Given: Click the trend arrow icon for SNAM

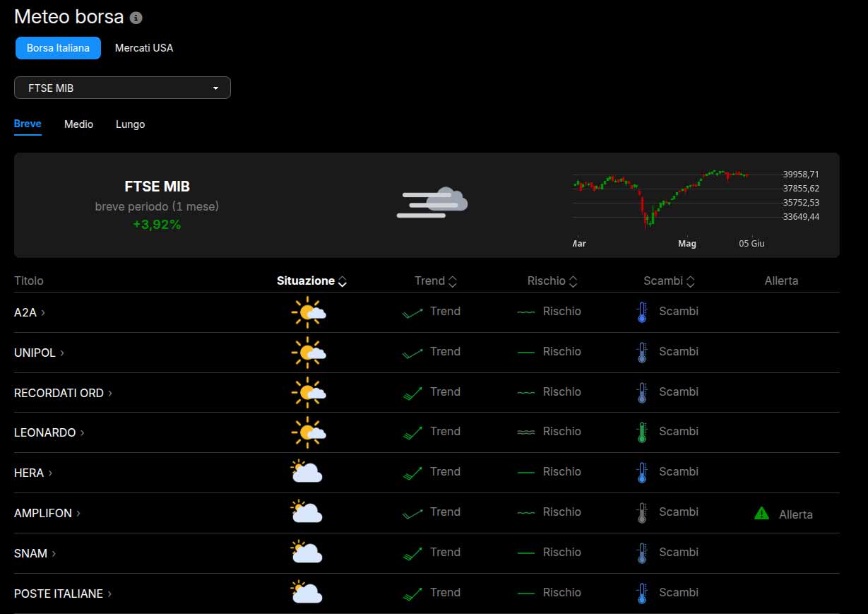Looking at the screenshot, I should pyautogui.click(x=412, y=553).
